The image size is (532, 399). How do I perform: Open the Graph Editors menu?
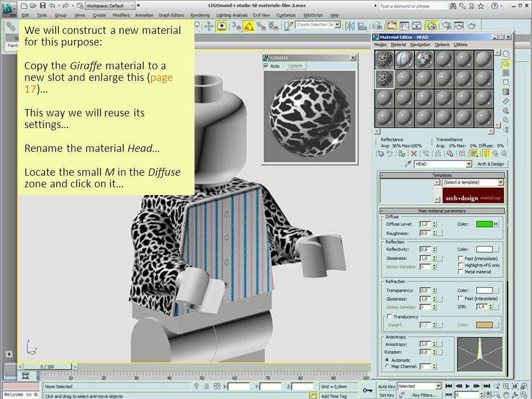coord(171,16)
